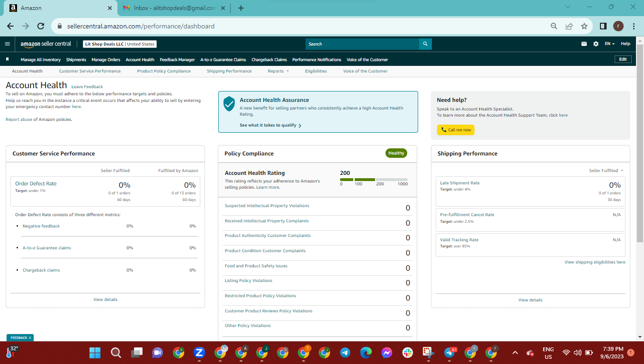Open the Seller Central settings gear

596,44
